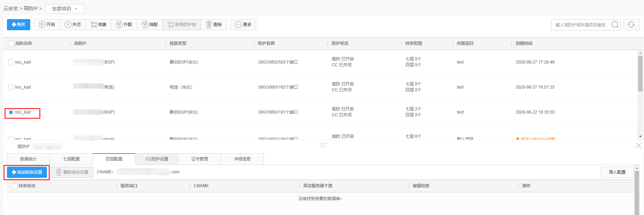The width and height of the screenshot is (644, 215).
Task: Click the 添加转发设置 button
Action: pyautogui.click(x=27, y=172)
